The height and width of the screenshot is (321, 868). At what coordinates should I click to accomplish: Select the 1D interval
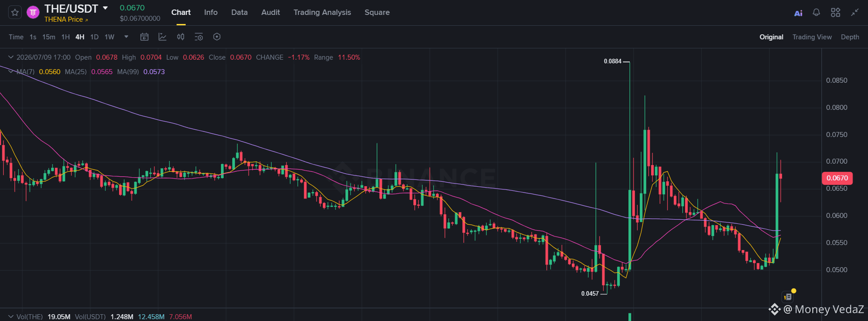click(94, 37)
